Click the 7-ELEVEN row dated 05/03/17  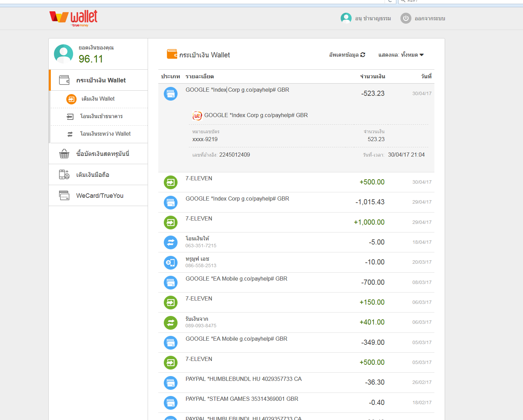[x=296, y=363]
